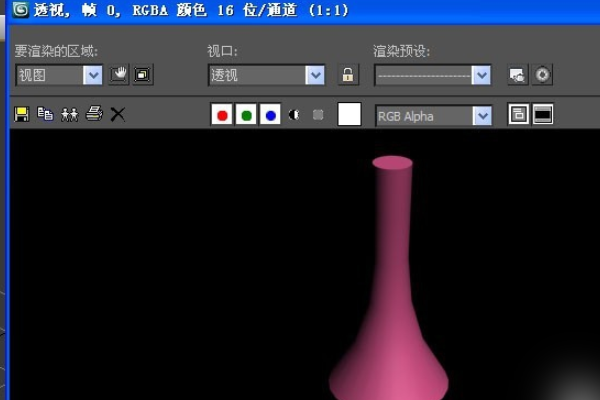Click the 3ds Max window icon in the title bar

(x=20, y=10)
